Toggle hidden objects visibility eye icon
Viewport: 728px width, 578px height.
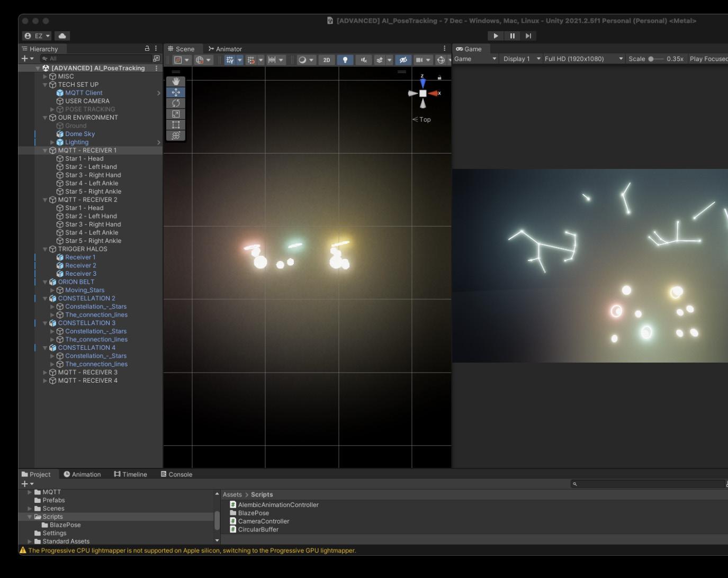coord(403,60)
